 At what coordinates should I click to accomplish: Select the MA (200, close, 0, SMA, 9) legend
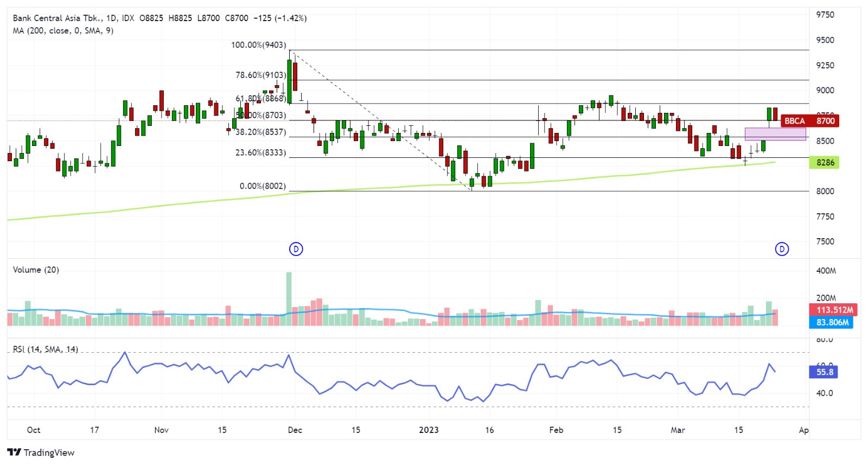click(63, 31)
